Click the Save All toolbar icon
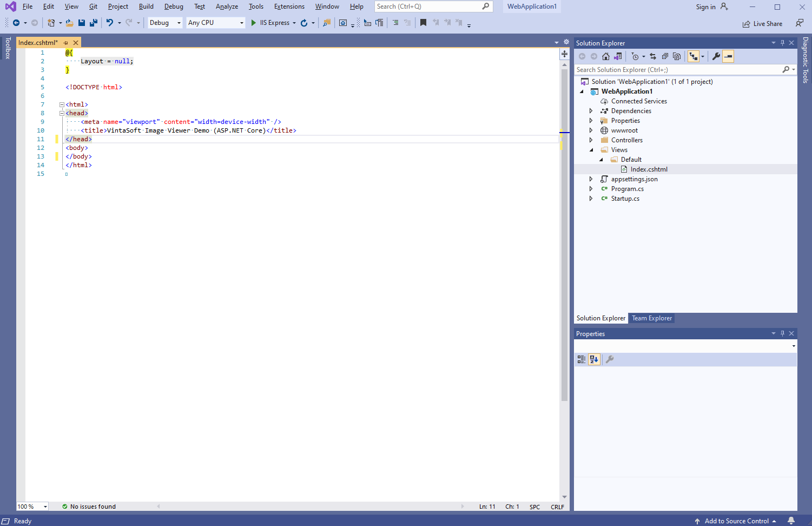The height and width of the screenshot is (526, 812). click(x=94, y=23)
